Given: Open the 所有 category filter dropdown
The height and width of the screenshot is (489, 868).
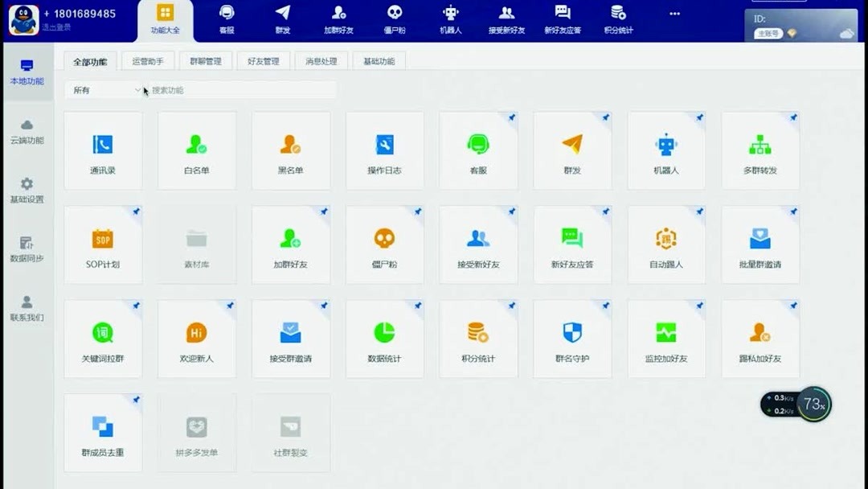Looking at the screenshot, I should pos(104,90).
